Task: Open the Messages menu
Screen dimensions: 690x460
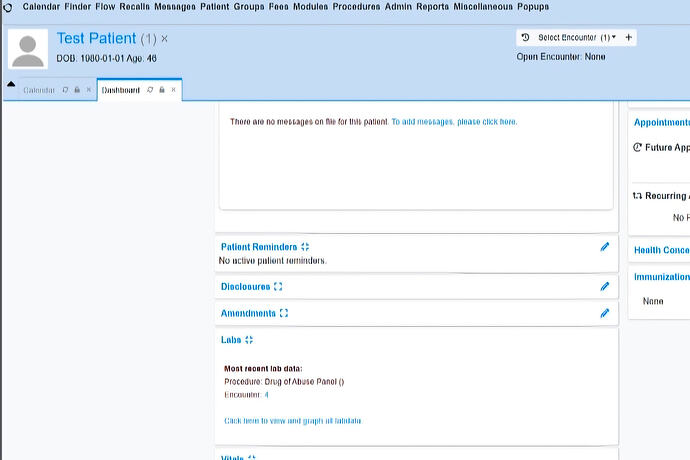Action: tap(175, 7)
